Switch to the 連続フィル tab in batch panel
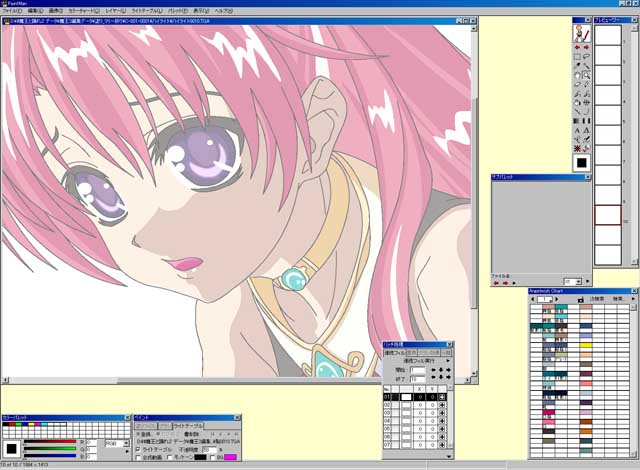 click(395, 352)
